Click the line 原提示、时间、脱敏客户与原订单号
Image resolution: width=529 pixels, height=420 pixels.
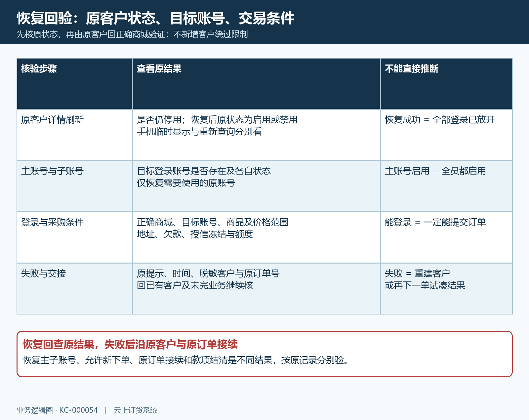(x=208, y=273)
